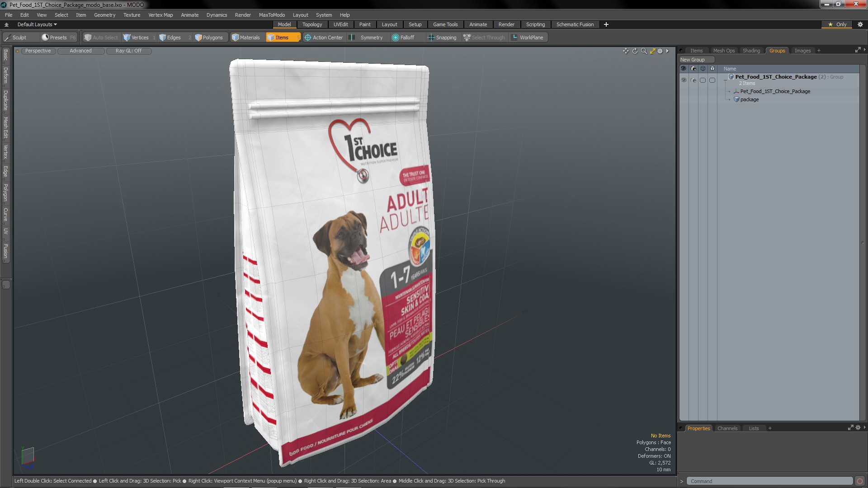The width and height of the screenshot is (868, 488).
Task: Add a new layout tab with plus
Action: click(x=606, y=24)
